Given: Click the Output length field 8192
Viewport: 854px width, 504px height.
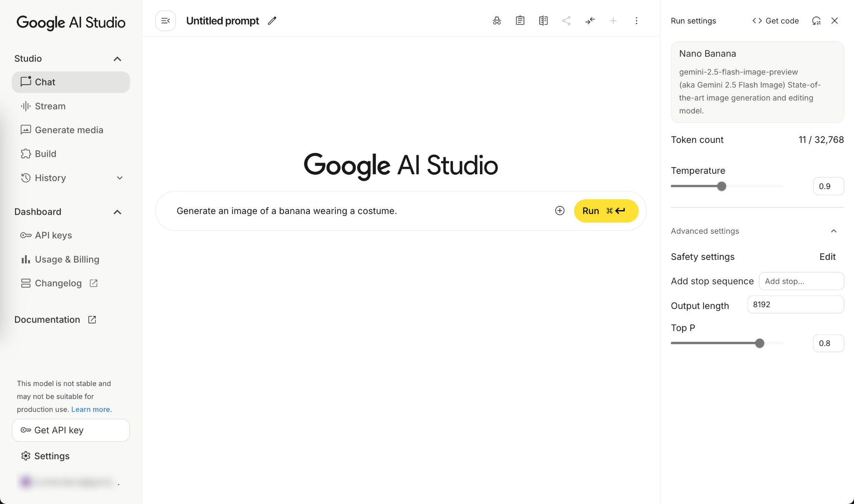Looking at the screenshot, I should [795, 305].
